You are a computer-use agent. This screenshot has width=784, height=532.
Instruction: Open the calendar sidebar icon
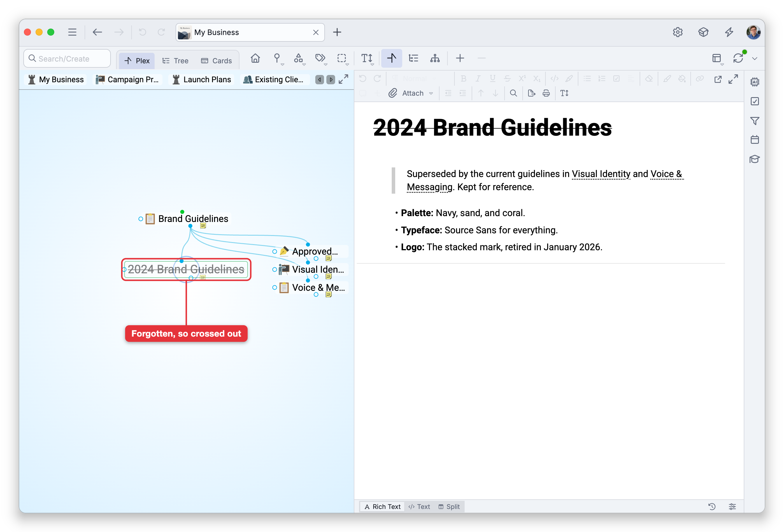[x=755, y=140]
